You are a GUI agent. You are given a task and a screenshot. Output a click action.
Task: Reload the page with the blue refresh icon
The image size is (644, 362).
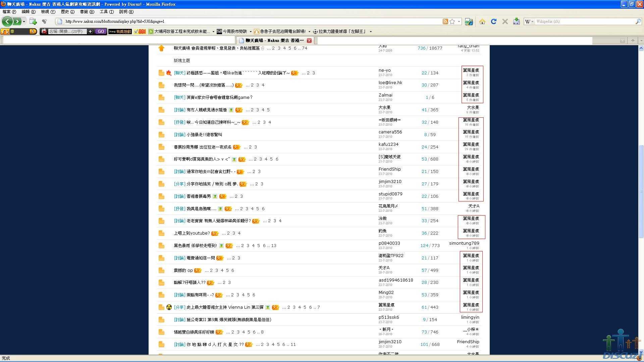tap(493, 21)
